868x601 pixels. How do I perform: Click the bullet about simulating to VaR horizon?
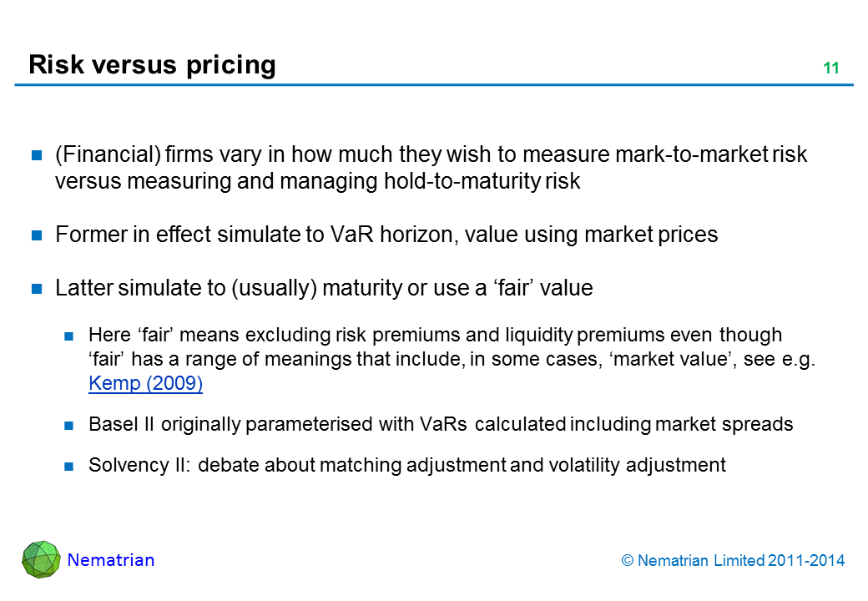[386, 235]
